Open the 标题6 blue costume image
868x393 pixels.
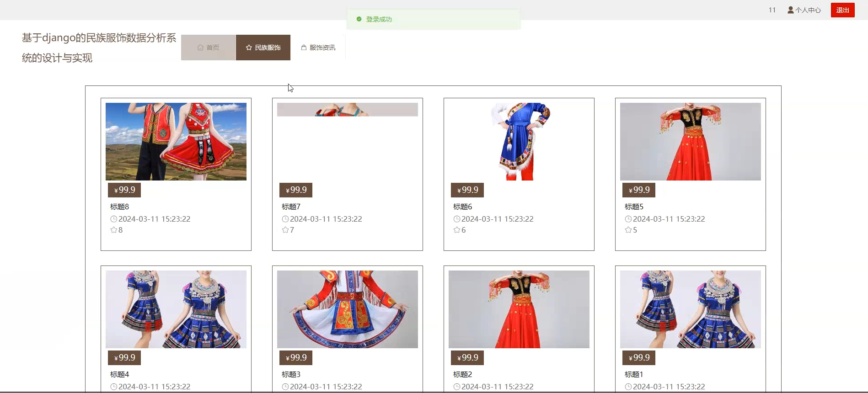[x=519, y=142]
